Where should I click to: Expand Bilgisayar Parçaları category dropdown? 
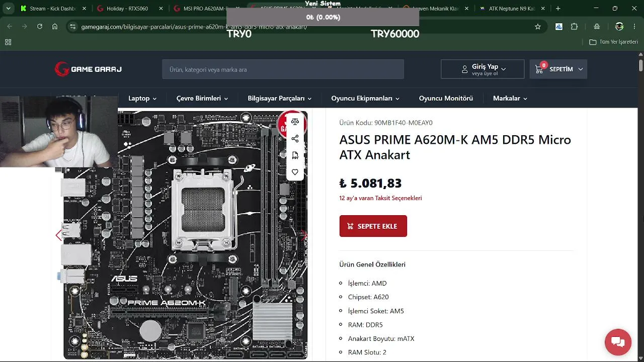(x=279, y=99)
